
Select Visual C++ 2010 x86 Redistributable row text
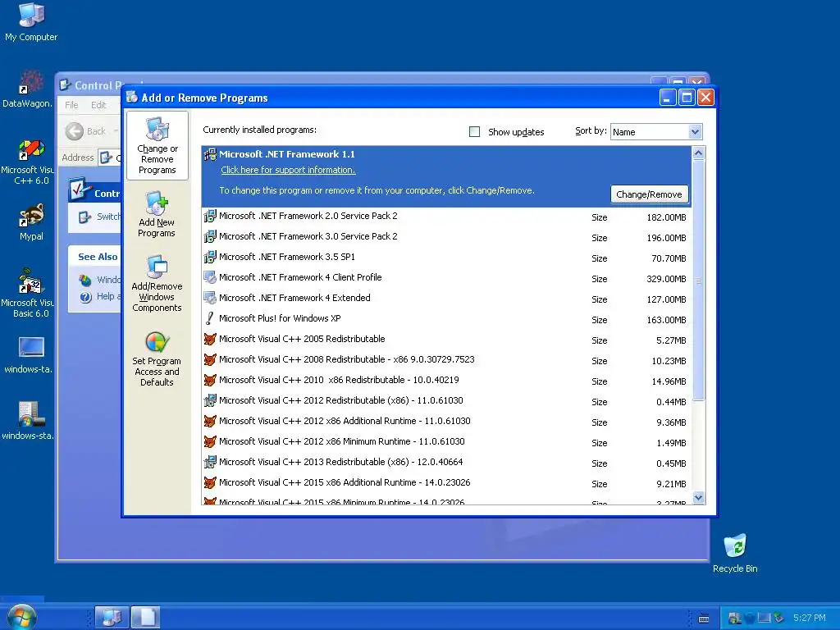(x=339, y=380)
